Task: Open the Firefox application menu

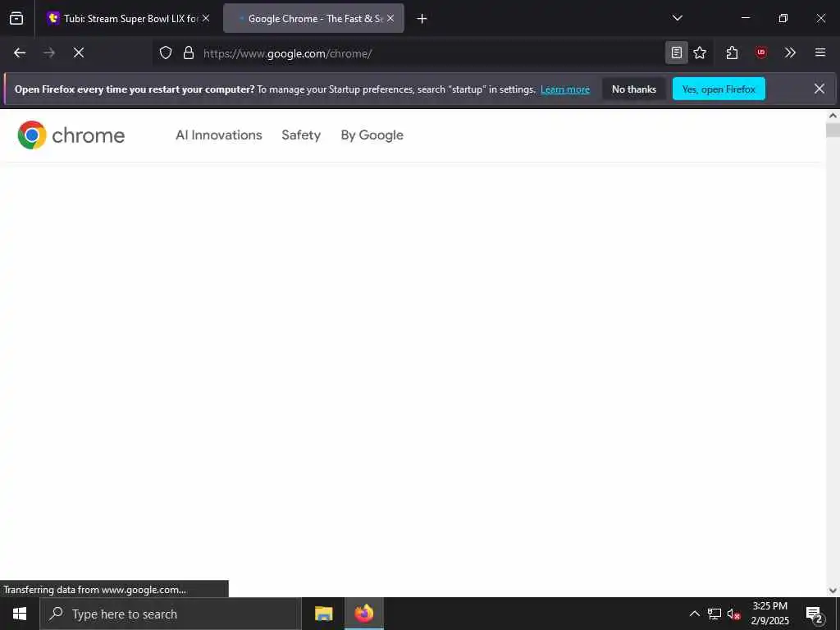Action: pos(819,52)
